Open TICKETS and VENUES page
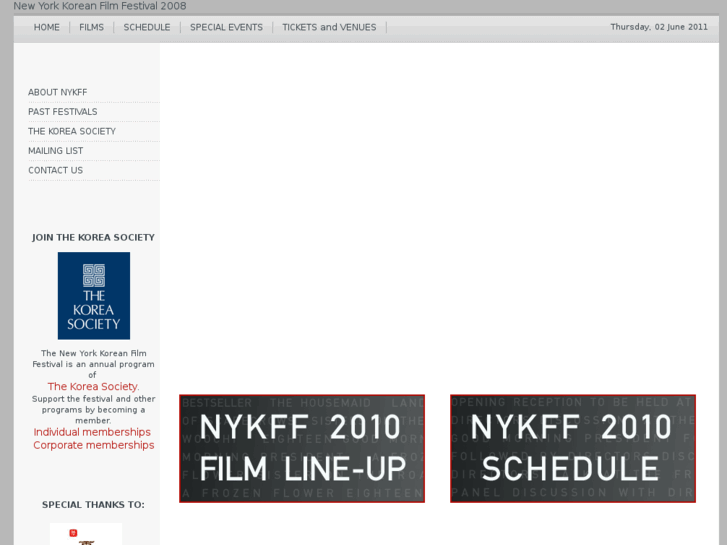The image size is (727, 545). click(329, 27)
